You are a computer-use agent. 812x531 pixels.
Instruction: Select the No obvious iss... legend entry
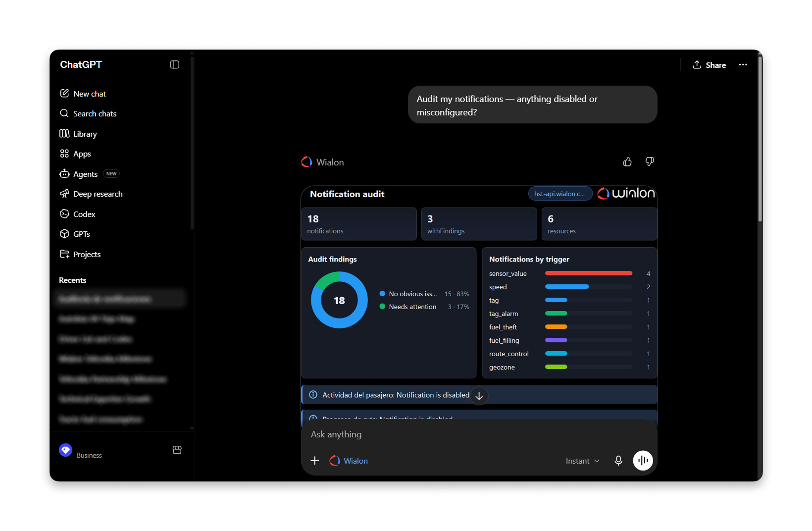(424, 294)
